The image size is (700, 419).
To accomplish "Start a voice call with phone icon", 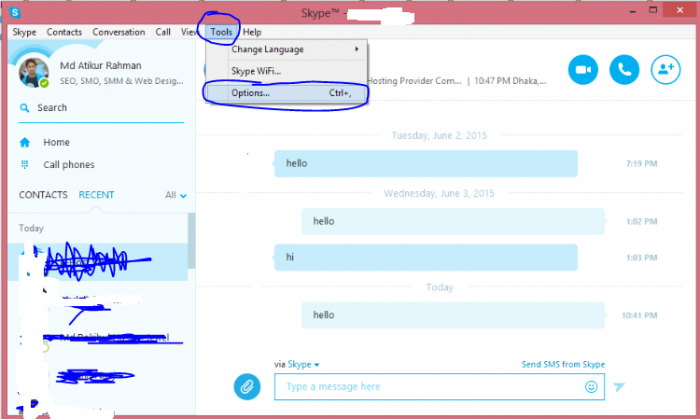I will coord(624,70).
